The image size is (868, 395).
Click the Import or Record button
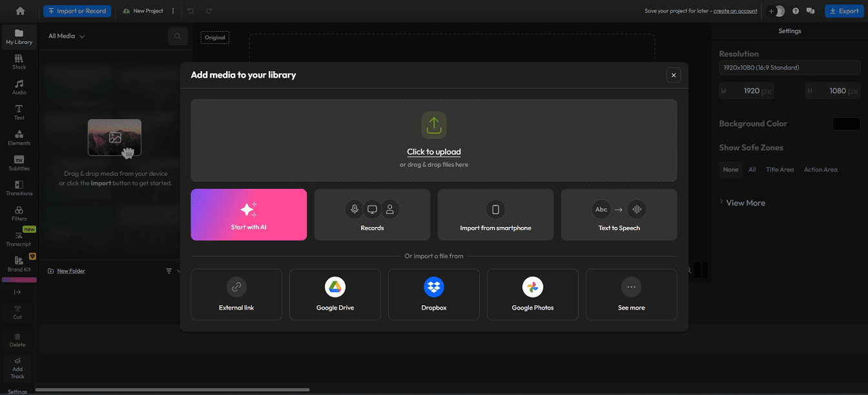77,11
